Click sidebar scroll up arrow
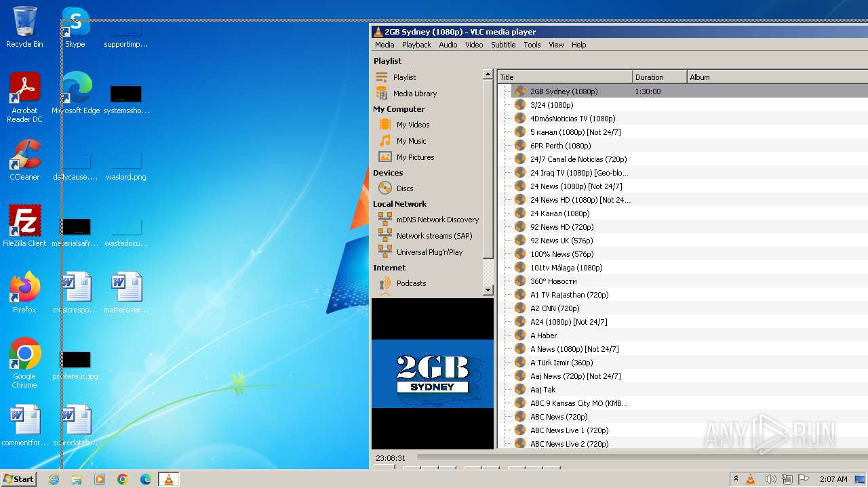 point(488,73)
